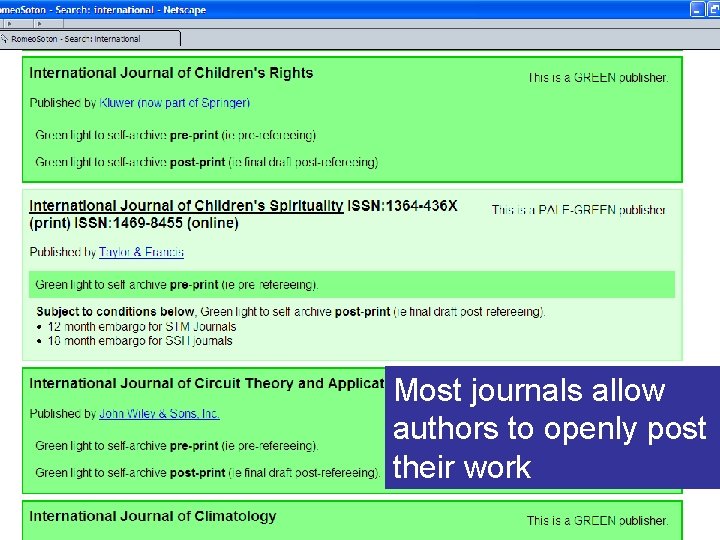Click the GREEN publisher label beside Children's Rights

point(598,78)
